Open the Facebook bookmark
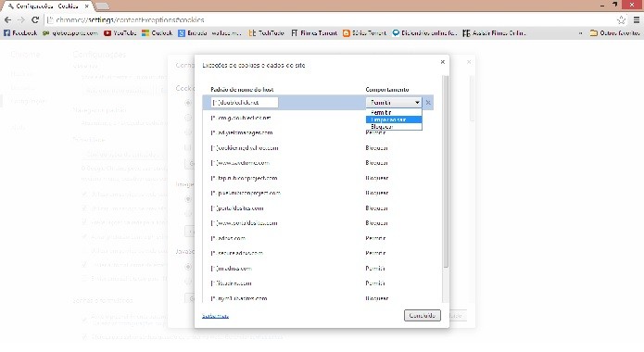 pyautogui.click(x=20, y=32)
